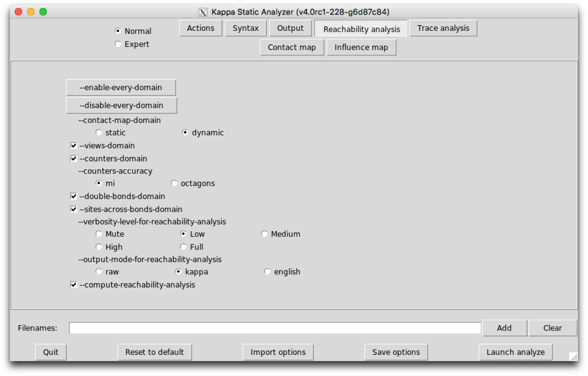Click the Filenames: label
Screen dimensions: 588x376
(x=38, y=328)
